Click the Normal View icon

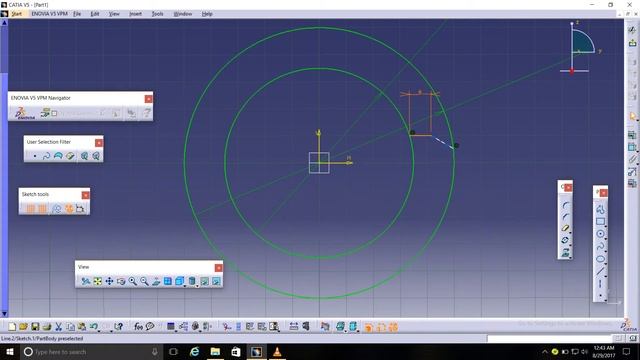point(156,281)
